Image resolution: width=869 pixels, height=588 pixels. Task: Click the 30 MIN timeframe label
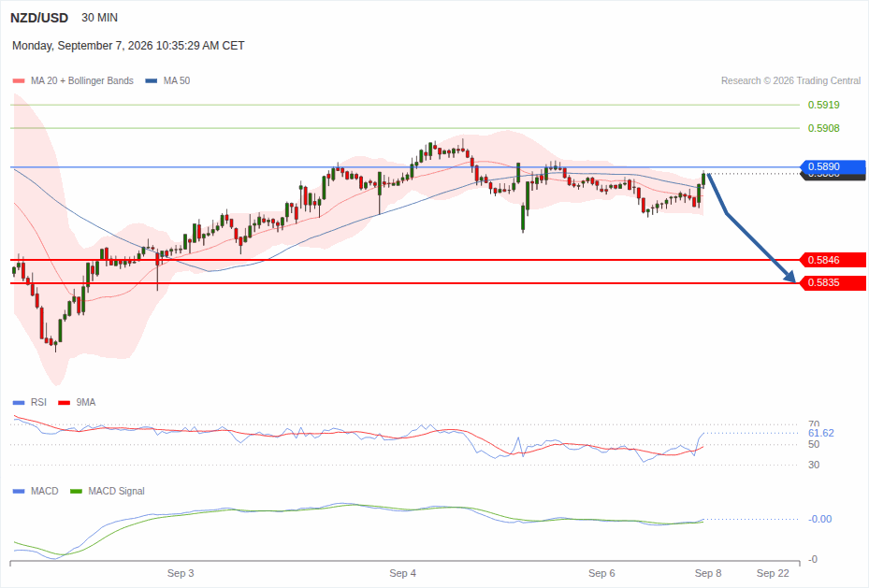click(x=100, y=18)
